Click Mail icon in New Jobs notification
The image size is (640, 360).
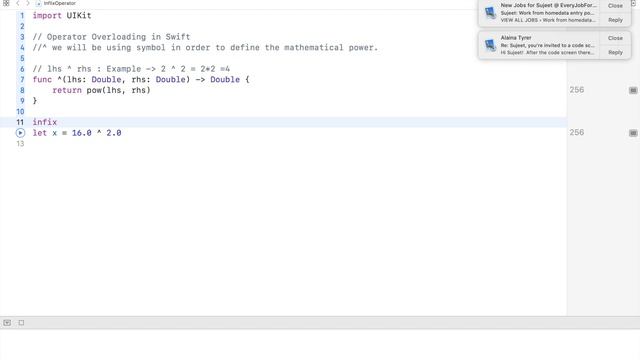coord(490,13)
